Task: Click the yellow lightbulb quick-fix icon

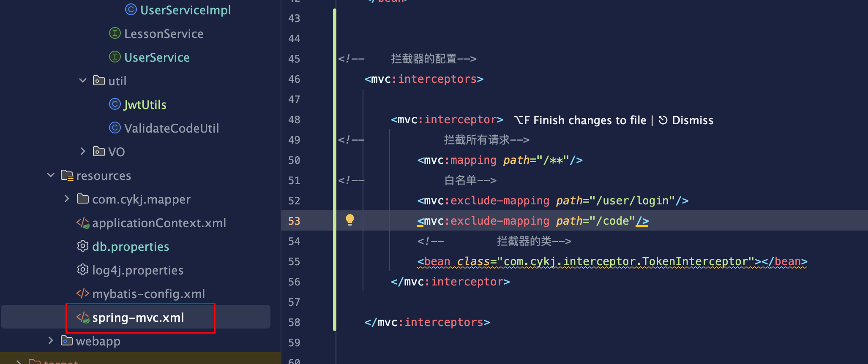Action: (x=350, y=220)
